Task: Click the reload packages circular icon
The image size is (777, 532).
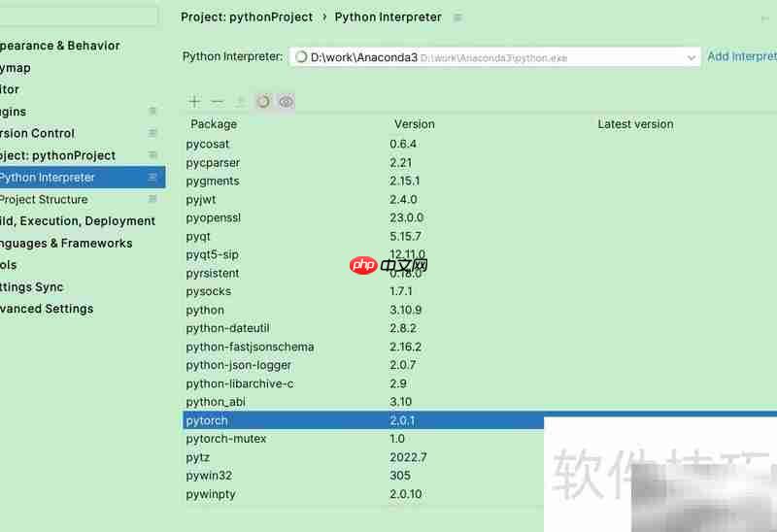Action: coord(263,102)
